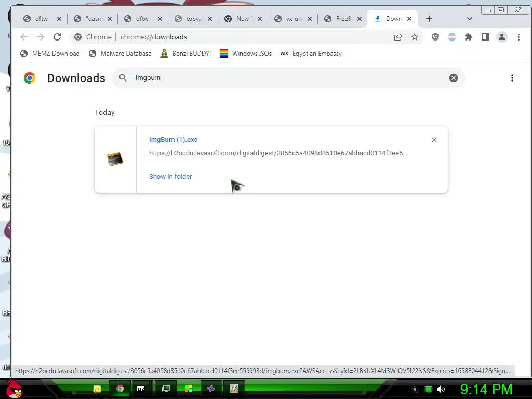This screenshot has height=399, width=532.
Task: Open the profile avatar menu
Action: tap(502, 37)
